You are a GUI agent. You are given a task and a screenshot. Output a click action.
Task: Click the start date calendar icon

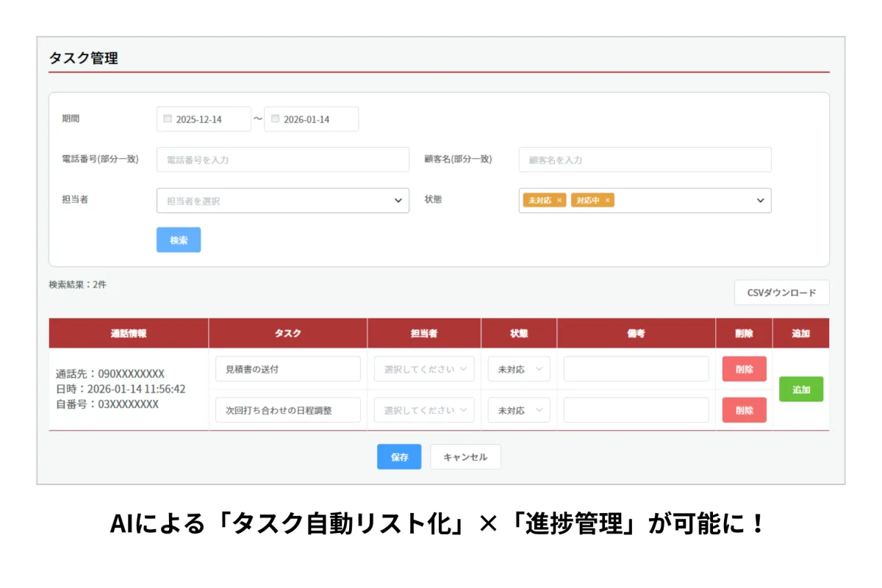click(x=167, y=119)
